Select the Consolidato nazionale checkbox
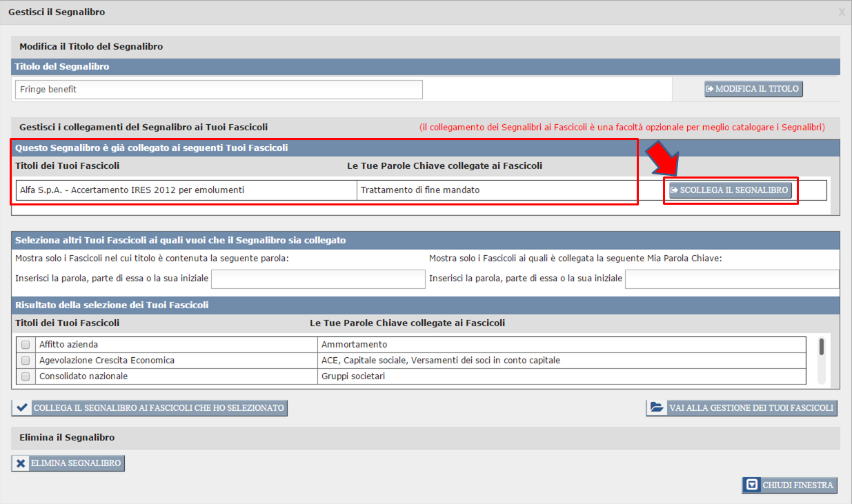This screenshot has height=504, width=852. pos(26,376)
